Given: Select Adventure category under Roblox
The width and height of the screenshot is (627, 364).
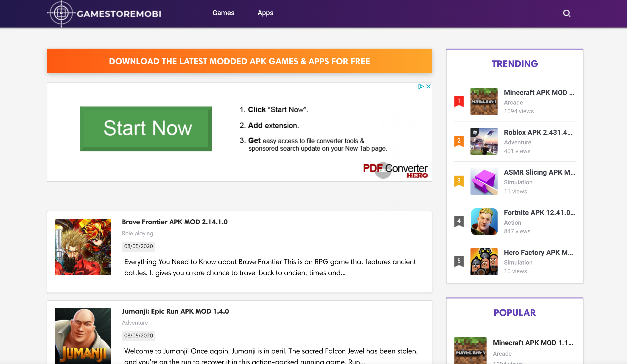Looking at the screenshot, I should 517,142.
